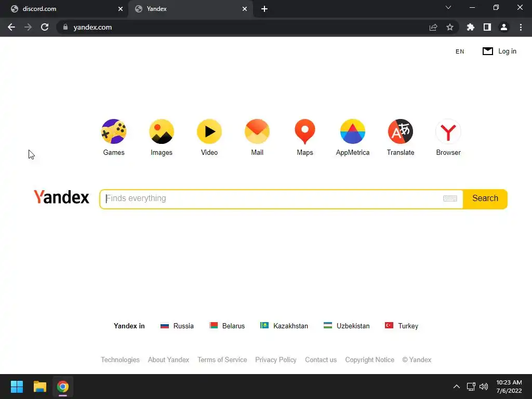Open the network status tray icon
Viewport: 532px width, 399px height.
pos(471,387)
